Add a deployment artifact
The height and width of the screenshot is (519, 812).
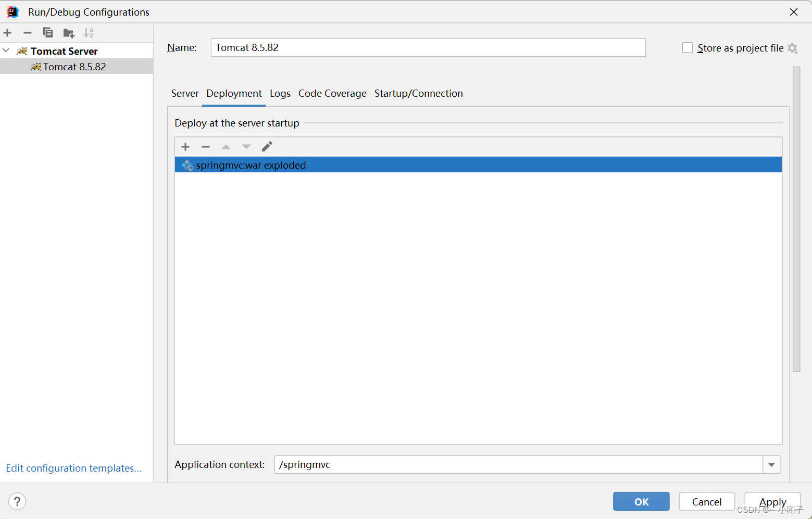pos(185,147)
